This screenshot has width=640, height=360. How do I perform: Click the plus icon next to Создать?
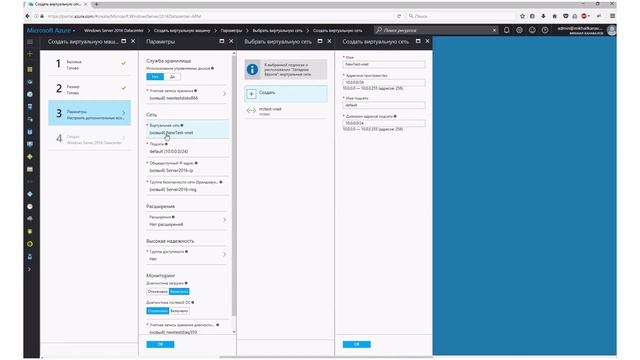[251, 94]
